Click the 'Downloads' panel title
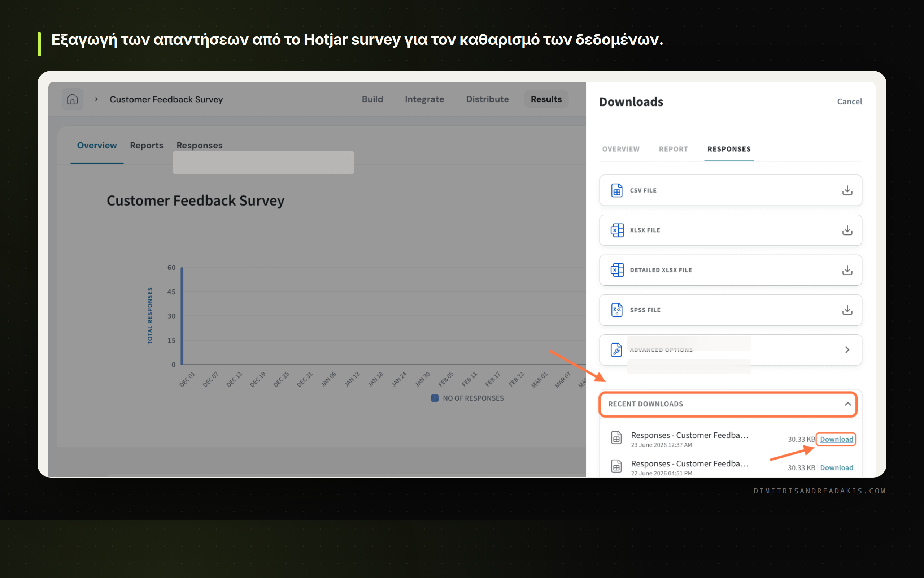This screenshot has width=924, height=578. [x=631, y=102]
